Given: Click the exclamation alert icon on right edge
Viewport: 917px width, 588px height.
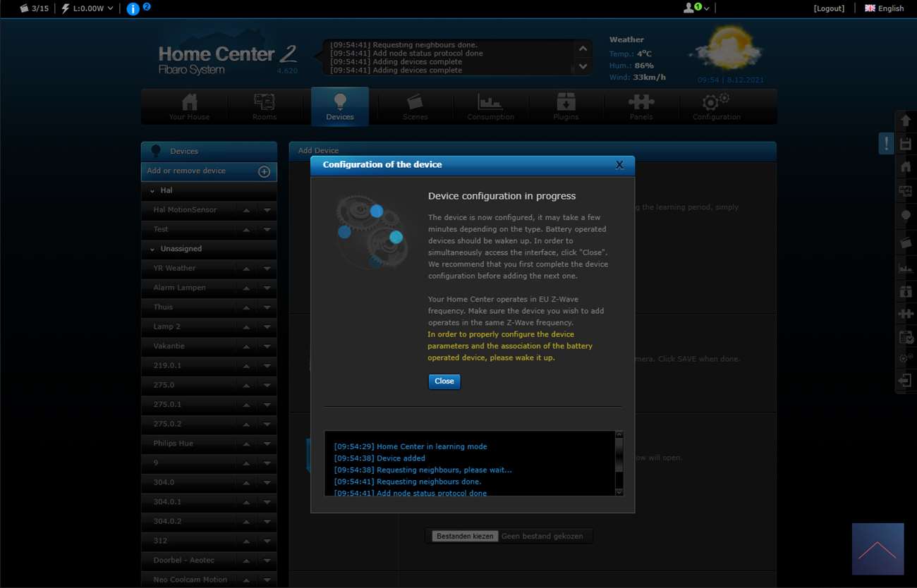Looking at the screenshot, I should click(x=886, y=143).
